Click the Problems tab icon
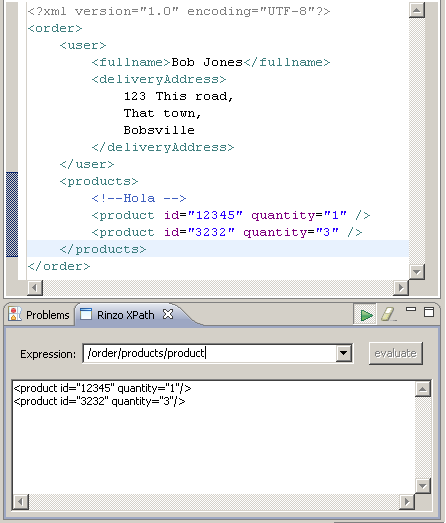The image size is (446, 523). pos(15,314)
